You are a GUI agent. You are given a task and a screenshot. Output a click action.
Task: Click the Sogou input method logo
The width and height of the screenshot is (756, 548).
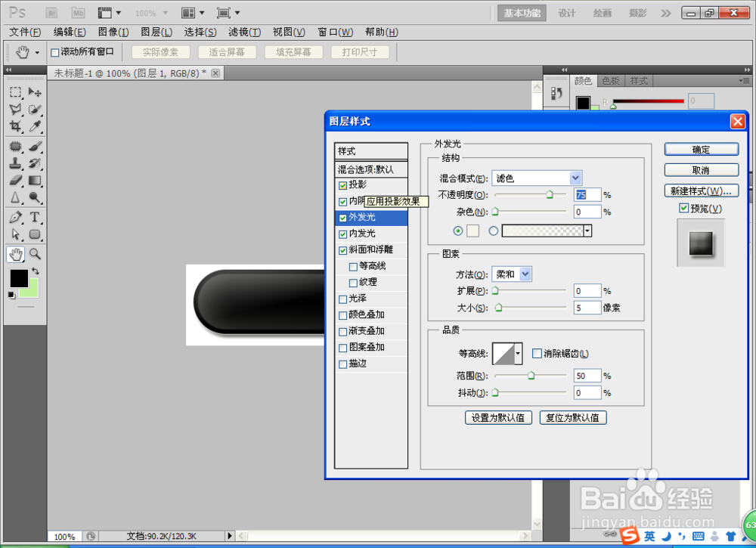[x=631, y=535]
